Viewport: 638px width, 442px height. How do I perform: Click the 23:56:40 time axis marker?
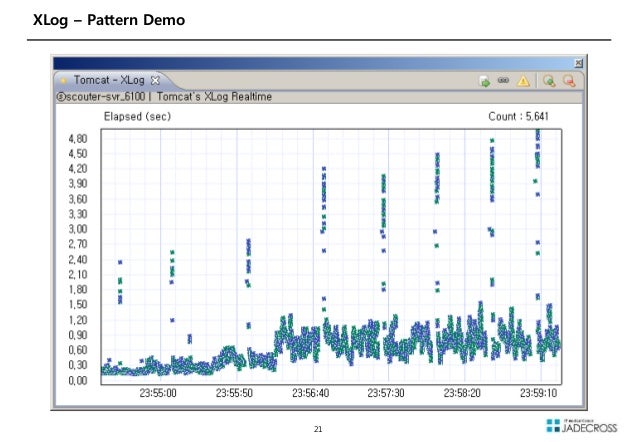pyautogui.click(x=312, y=394)
